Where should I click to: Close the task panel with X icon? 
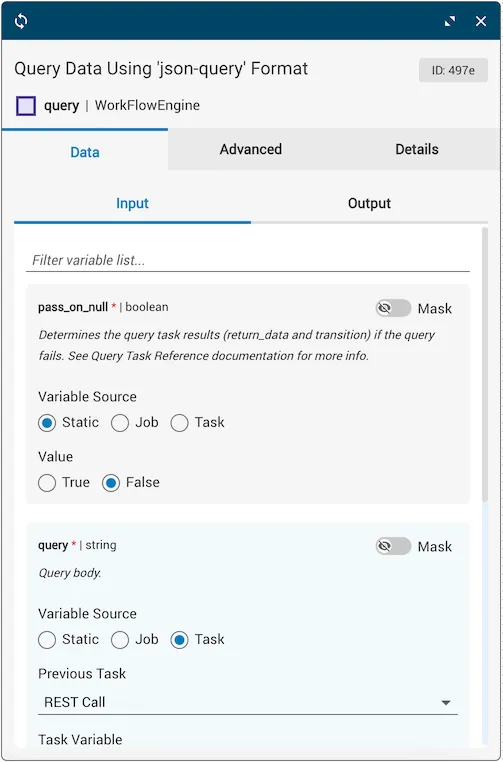(x=481, y=21)
